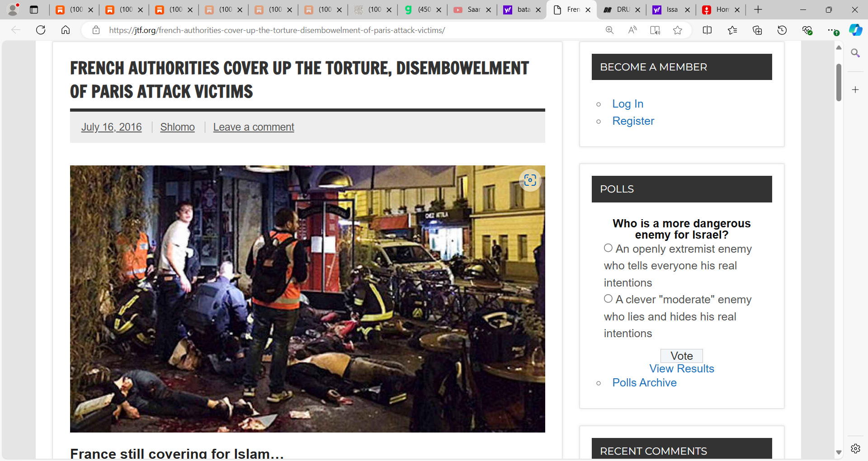Click the 'POLLS' widget heading
This screenshot has width=868, height=461.
point(681,189)
